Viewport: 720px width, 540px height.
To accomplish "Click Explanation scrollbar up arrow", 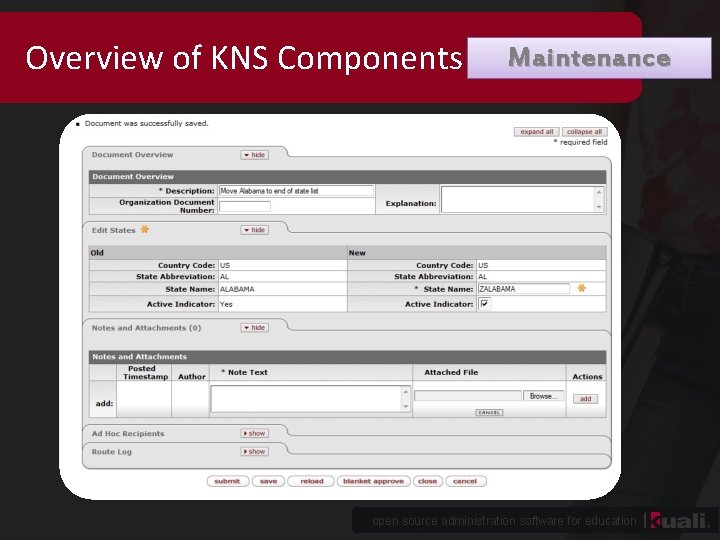I will [x=599, y=191].
